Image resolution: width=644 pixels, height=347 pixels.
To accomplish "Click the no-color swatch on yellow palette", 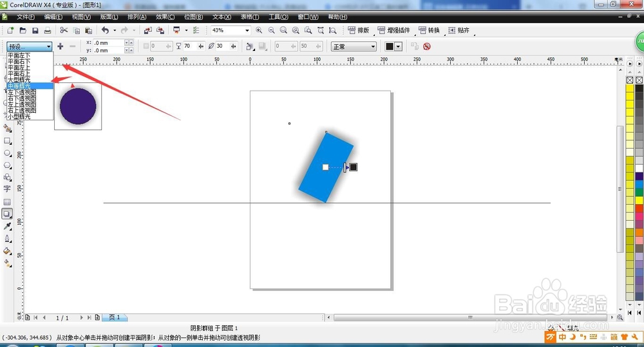I will (x=630, y=80).
